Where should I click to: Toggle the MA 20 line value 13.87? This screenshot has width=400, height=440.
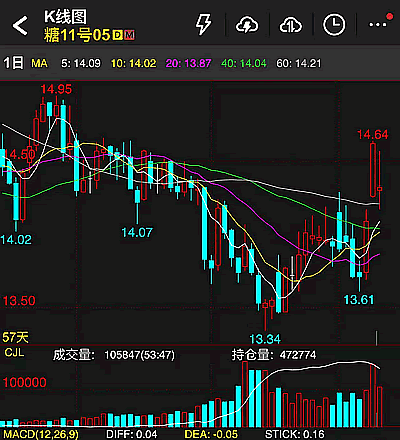click(189, 63)
